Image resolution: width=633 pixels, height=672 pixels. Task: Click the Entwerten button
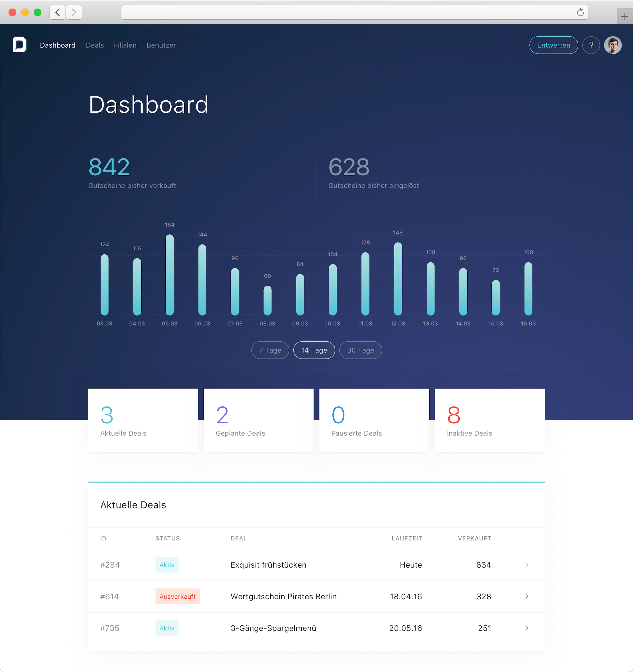click(553, 45)
